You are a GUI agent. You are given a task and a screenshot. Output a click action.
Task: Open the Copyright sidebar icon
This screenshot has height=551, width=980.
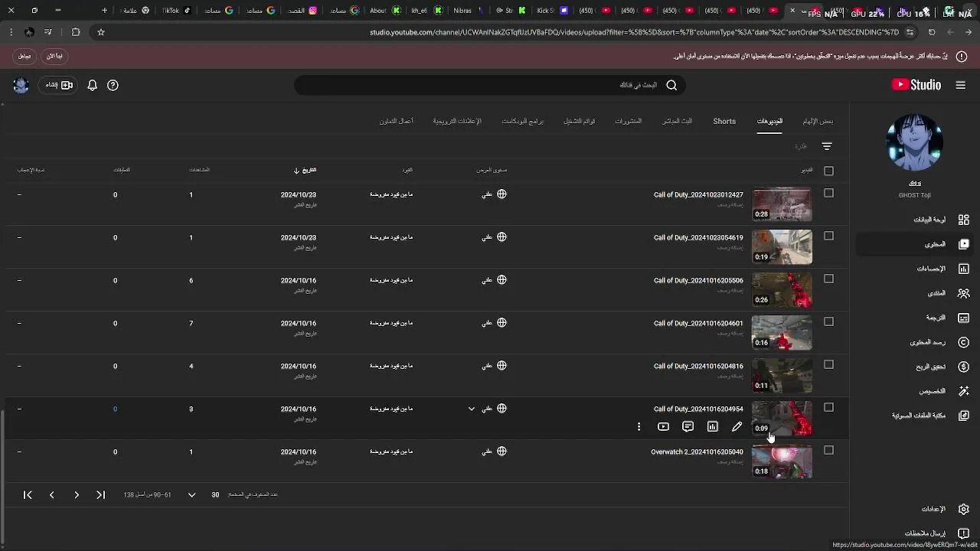pyautogui.click(x=963, y=342)
